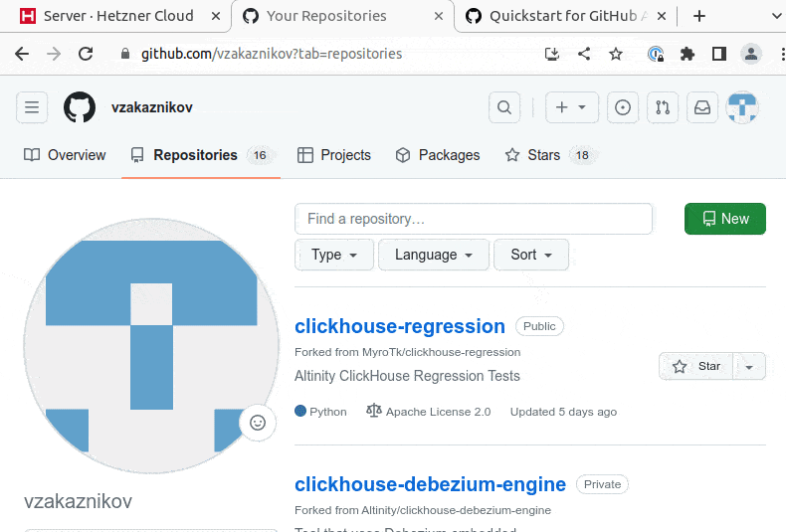Click the 'Apache License 2.0' text
This screenshot has height=532, width=786.
[438, 412]
